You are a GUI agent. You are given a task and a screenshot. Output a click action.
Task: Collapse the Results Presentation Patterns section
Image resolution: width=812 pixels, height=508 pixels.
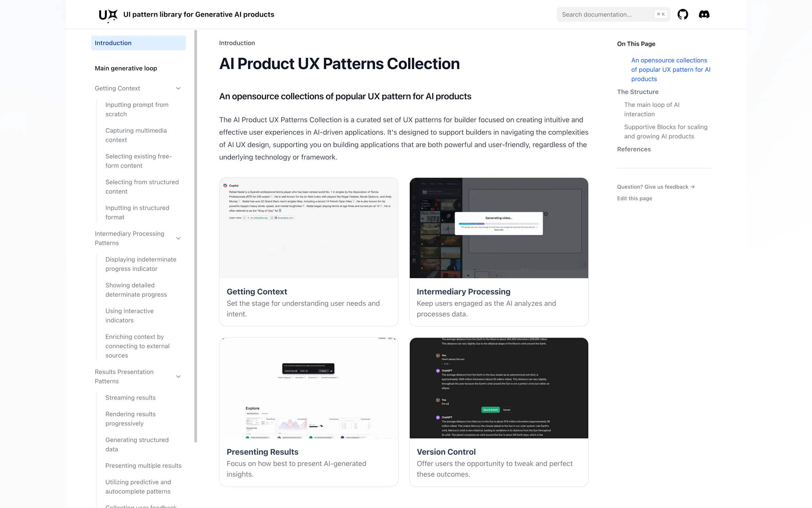(x=178, y=376)
